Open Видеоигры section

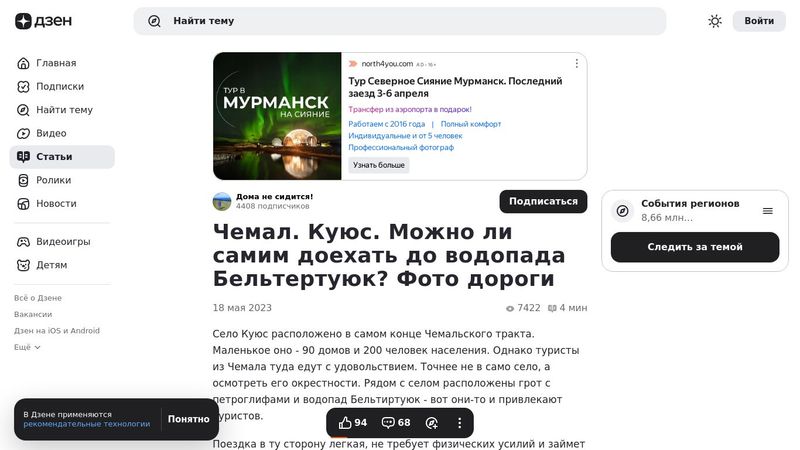(x=63, y=241)
